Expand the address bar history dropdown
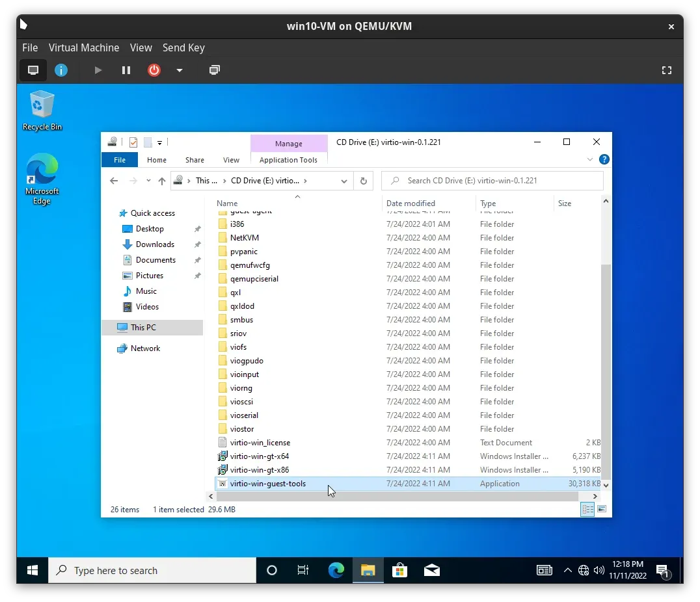This screenshot has width=700, height=602. pos(343,181)
